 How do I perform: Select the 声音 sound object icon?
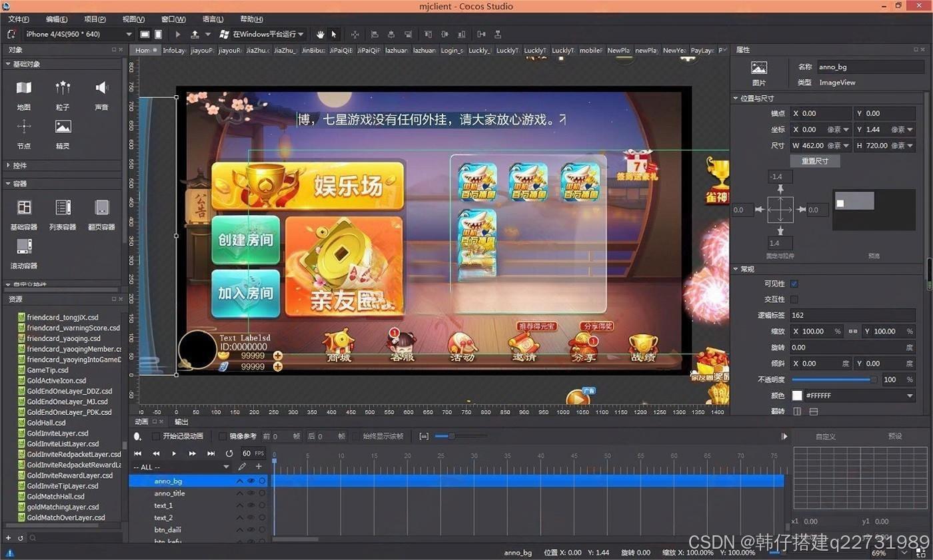coord(101,87)
